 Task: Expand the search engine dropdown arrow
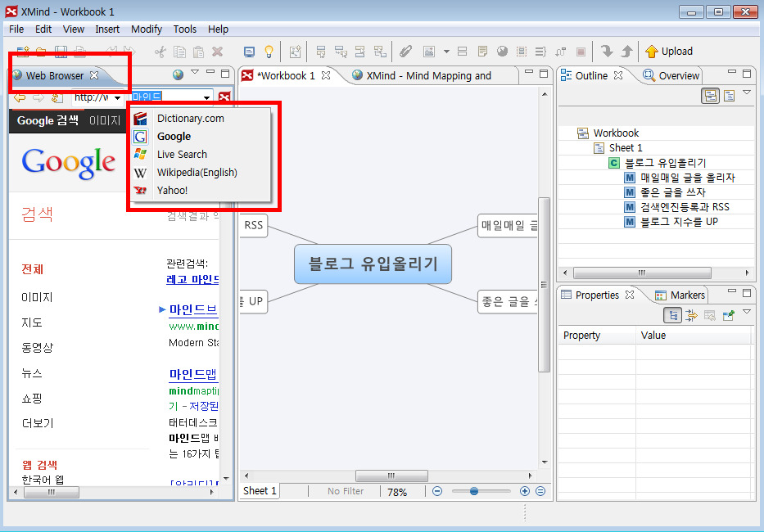pyautogui.click(x=206, y=98)
